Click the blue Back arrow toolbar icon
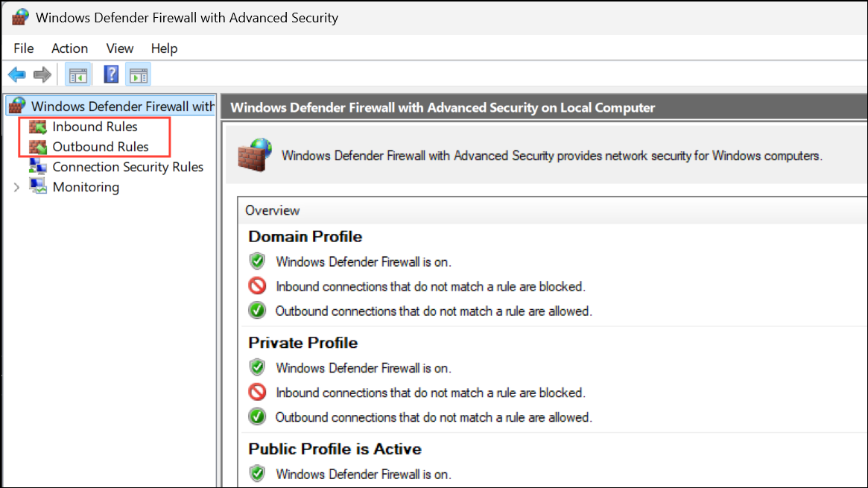Image resolution: width=868 pixels, height=488 pixels. (16, 75)
